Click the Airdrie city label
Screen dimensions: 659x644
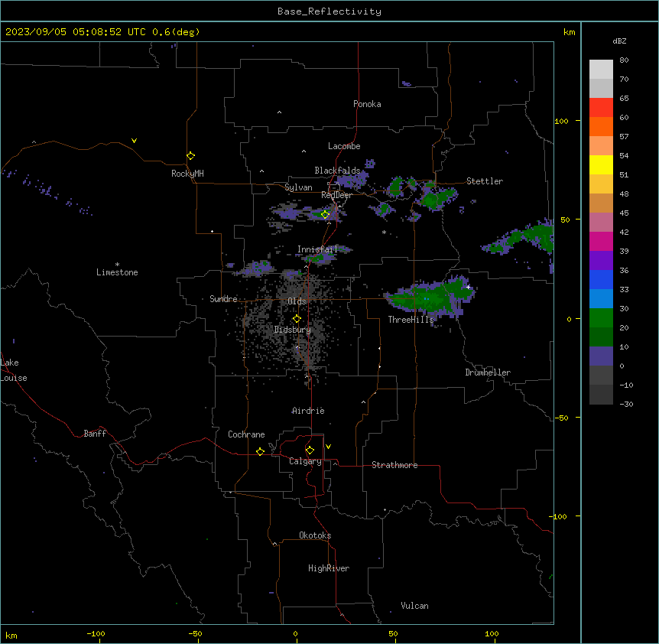(308, 411)
